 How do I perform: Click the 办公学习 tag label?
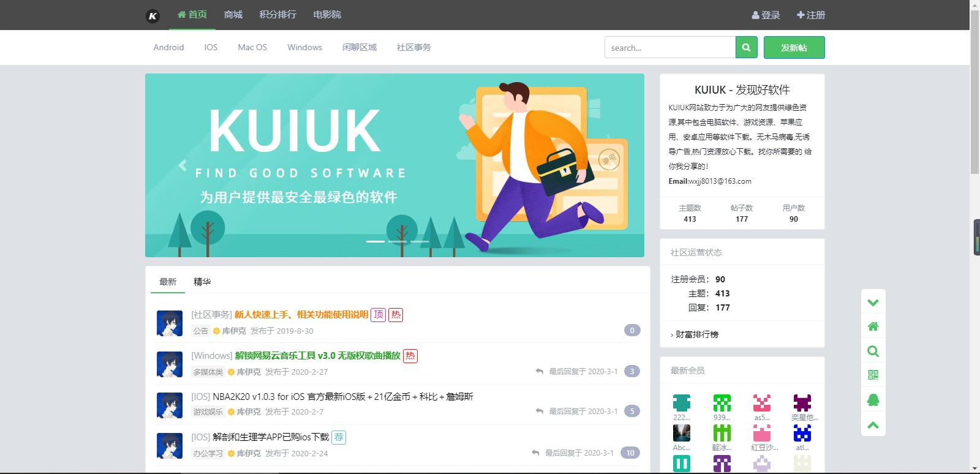point(208,454)
